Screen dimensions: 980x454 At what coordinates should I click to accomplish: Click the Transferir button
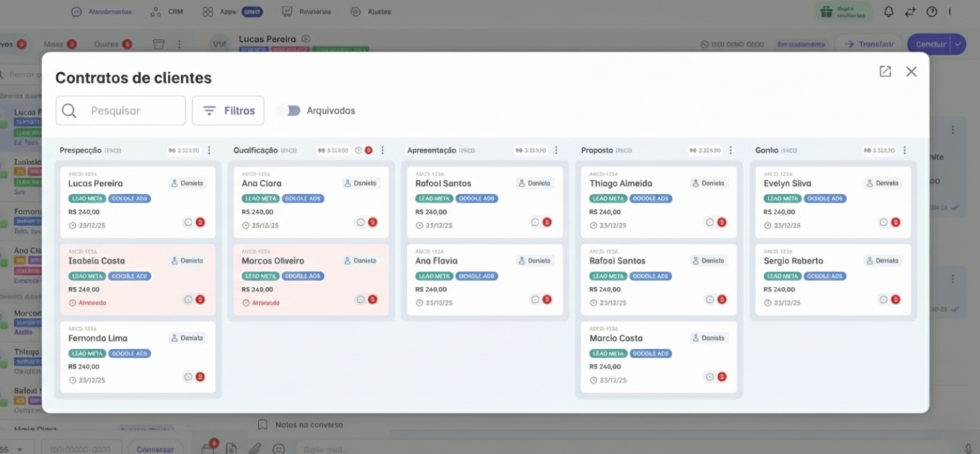(x=868, y=44)
